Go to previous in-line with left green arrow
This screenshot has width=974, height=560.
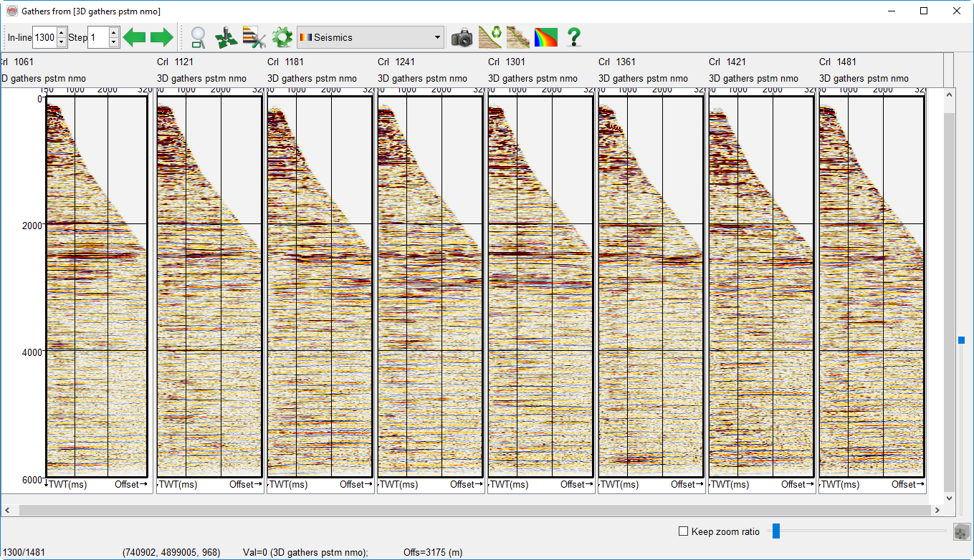click(134, 37)
